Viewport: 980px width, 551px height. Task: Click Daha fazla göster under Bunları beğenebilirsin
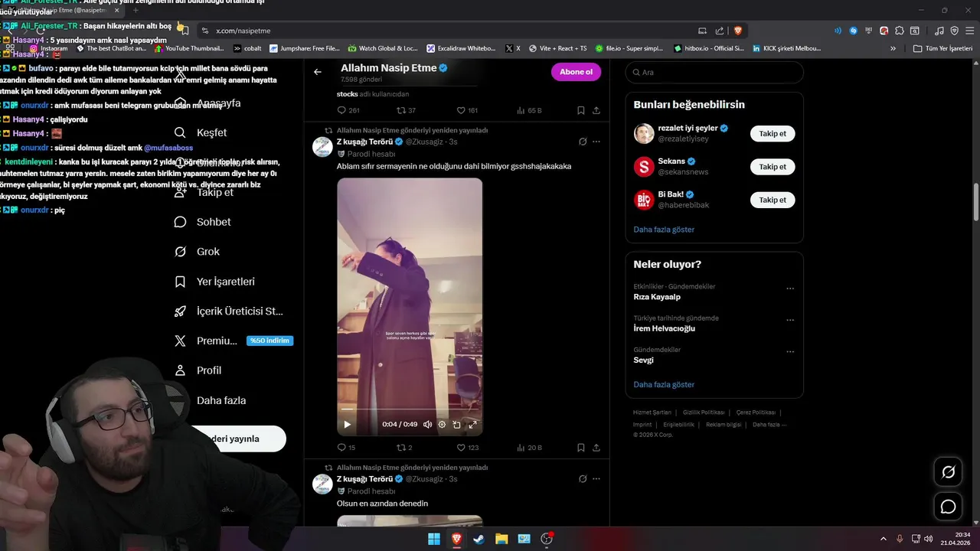(x=664, y=230)
